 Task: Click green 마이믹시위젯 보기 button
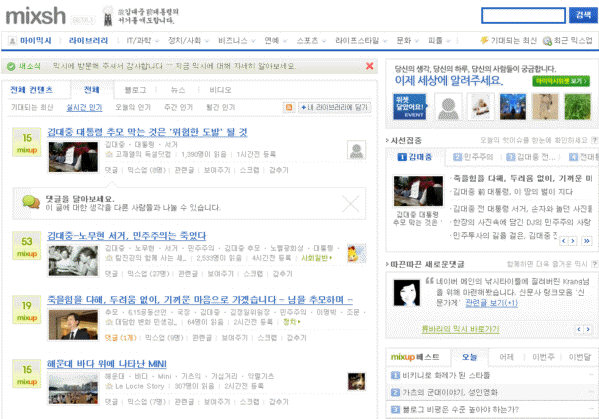(x=561, y=81)
